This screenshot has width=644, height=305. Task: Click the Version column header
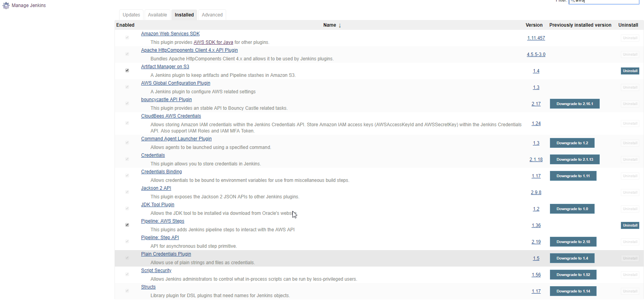click(534, 25)
